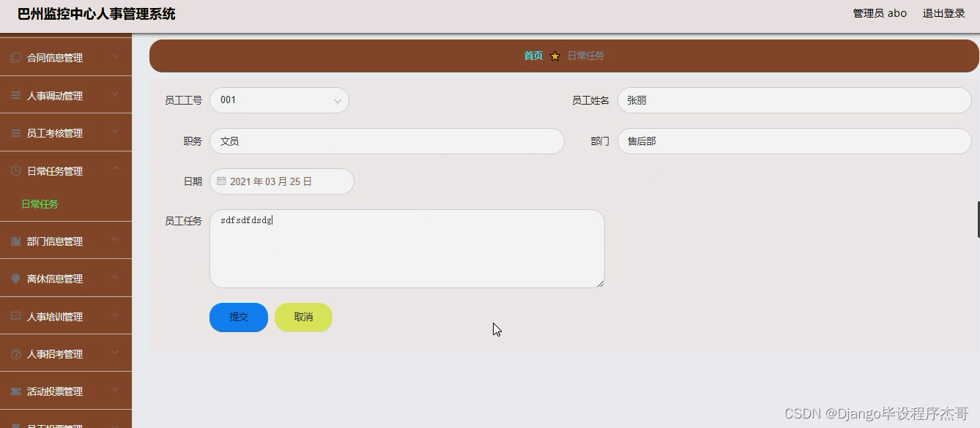Click the 离休信息管理 bulb icon
The width and height of the screenshot is (980, 428).
[16, 279]
